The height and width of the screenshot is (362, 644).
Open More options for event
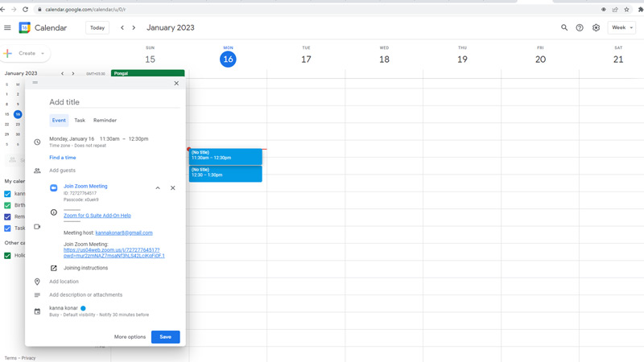pos(130,336)
